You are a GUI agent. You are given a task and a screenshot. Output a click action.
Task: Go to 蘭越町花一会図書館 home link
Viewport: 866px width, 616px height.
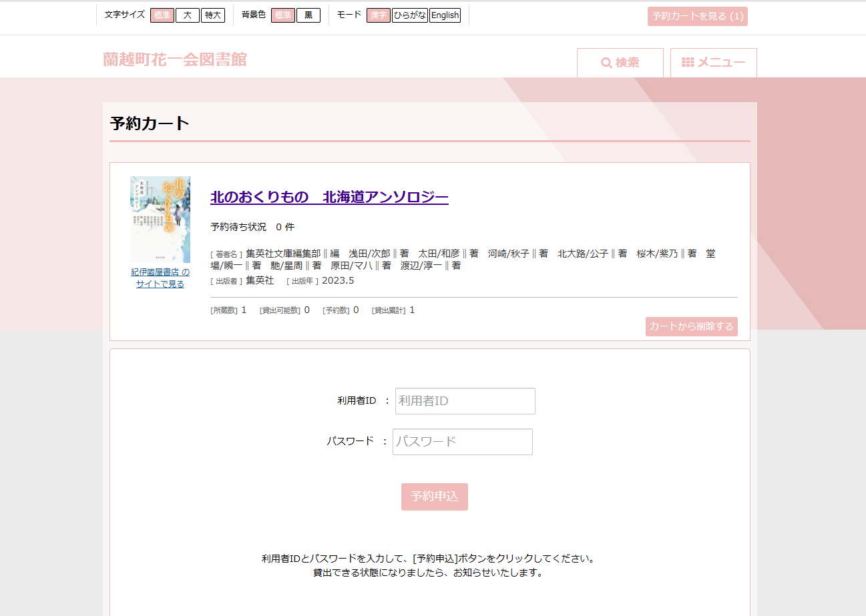175,60
